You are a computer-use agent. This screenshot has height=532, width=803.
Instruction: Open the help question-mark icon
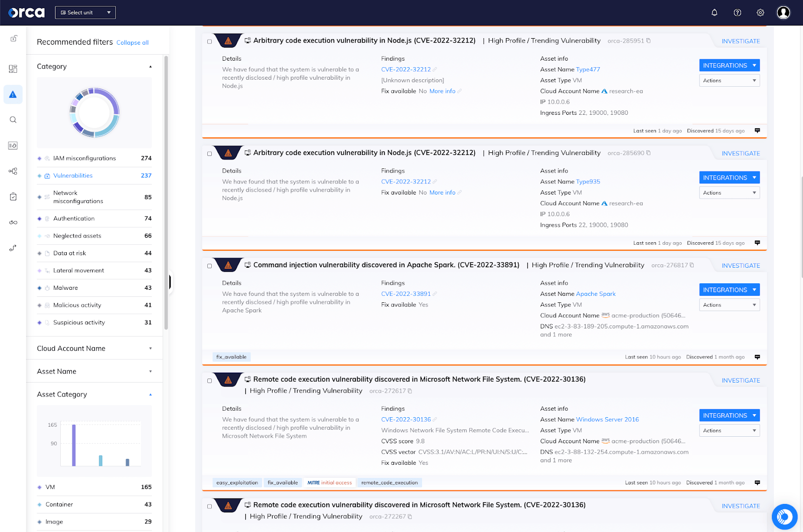click(737, 13)
